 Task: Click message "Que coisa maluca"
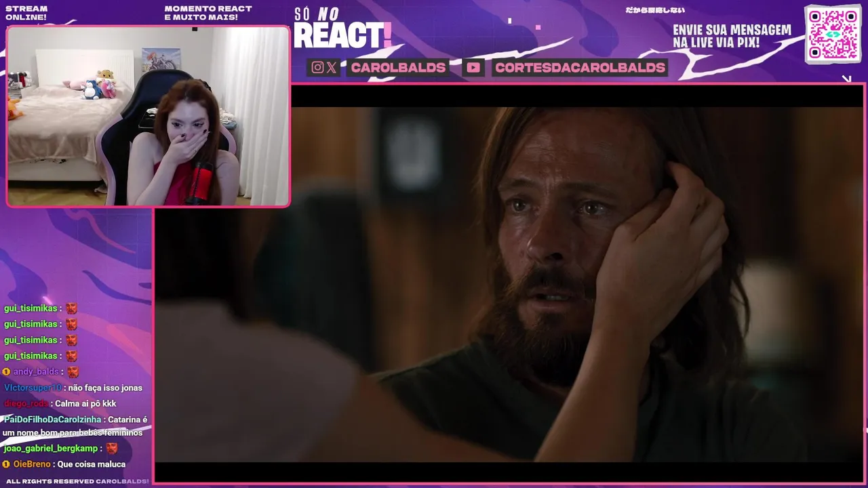click(92, 464)
